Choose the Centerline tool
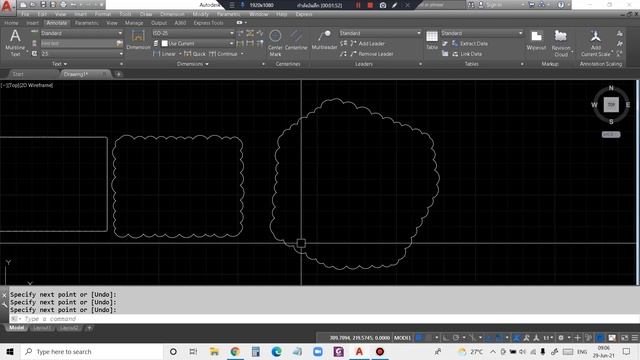Image resolution: width=640 pixels, height=360 pixels. tap(296, 40)
